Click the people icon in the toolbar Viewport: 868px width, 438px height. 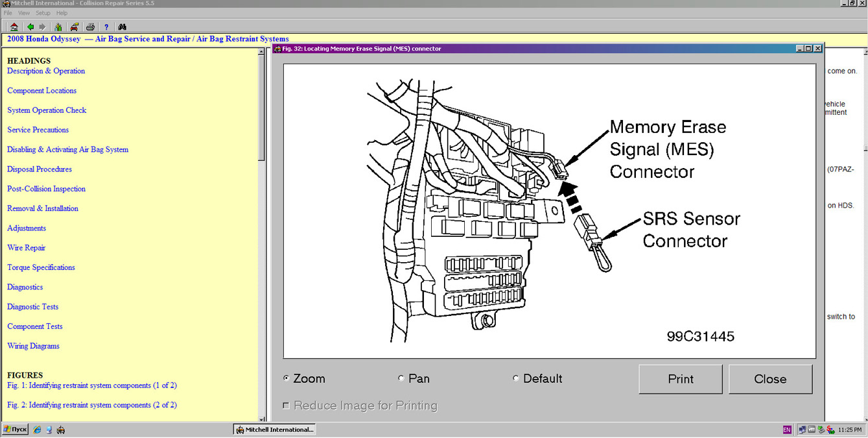(x=58, y=27)
